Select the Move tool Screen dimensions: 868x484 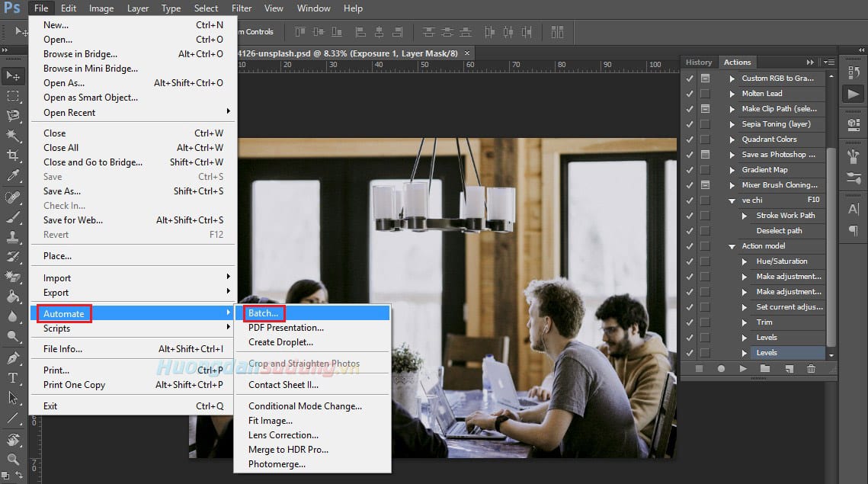coord(14,76)
